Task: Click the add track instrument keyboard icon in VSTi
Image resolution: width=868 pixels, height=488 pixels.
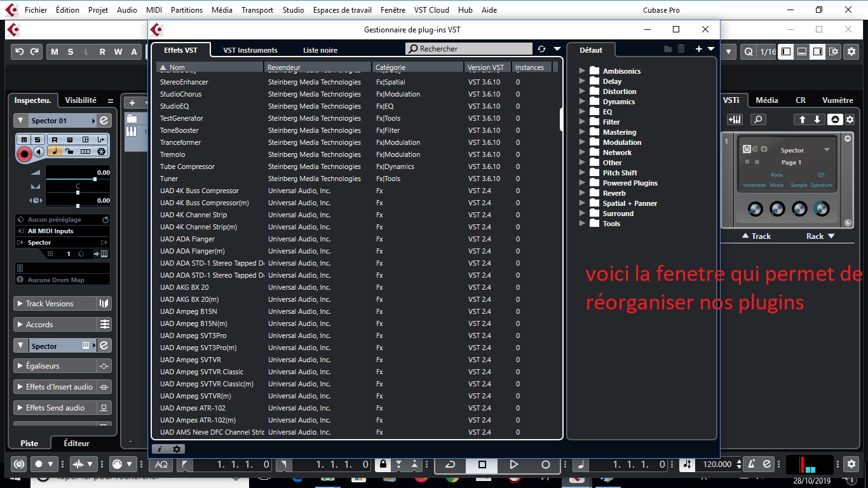Action: click(x=735, y=119)
